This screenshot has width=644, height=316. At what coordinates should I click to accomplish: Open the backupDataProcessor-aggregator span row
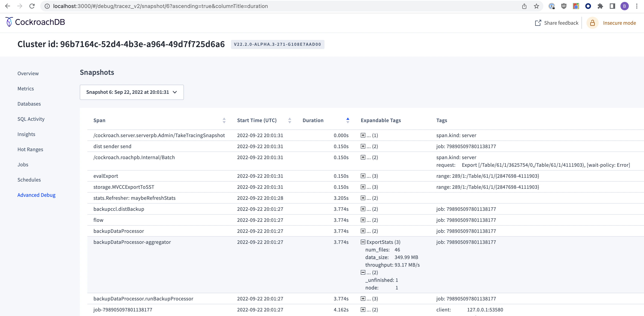coord(132,242)
